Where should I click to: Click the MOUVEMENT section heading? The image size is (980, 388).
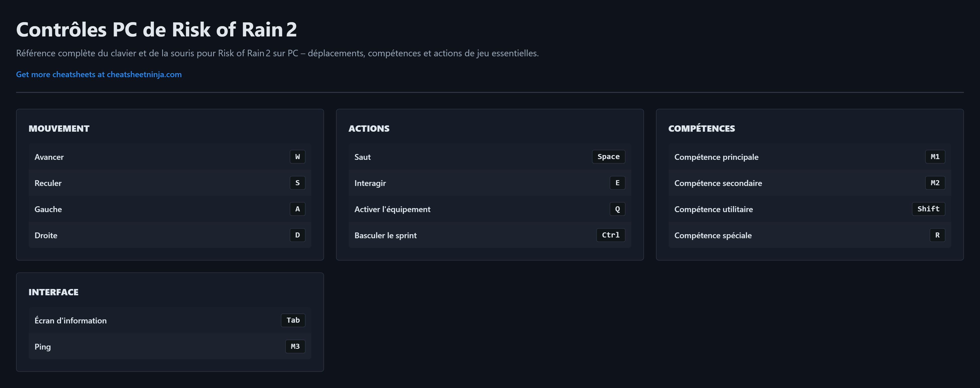click(59, 128)
